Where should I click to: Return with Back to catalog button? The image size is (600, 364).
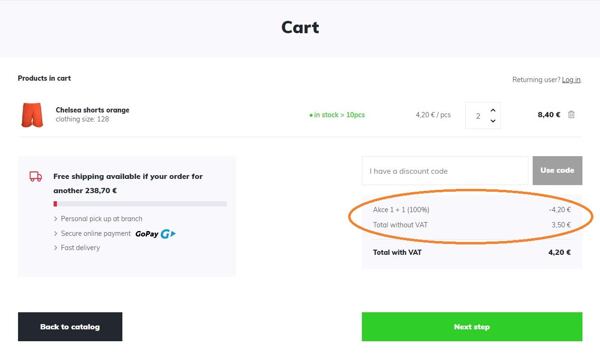click(x=70, y=326)
